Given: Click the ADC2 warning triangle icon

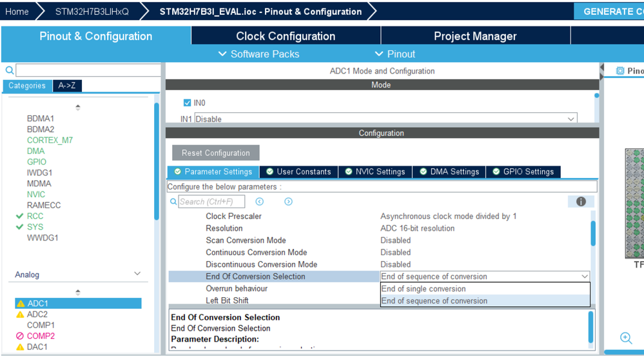Looking at the screenshot, I should point(20,315).
